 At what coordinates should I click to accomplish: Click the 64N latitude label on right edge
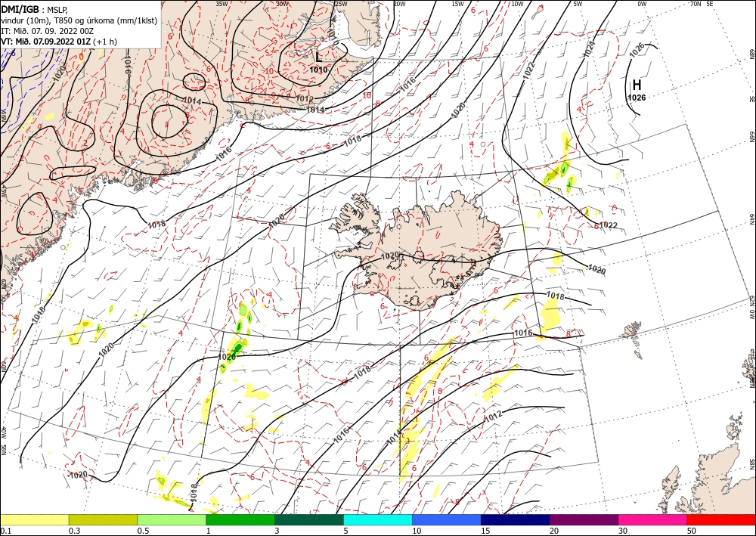[751, 219]
